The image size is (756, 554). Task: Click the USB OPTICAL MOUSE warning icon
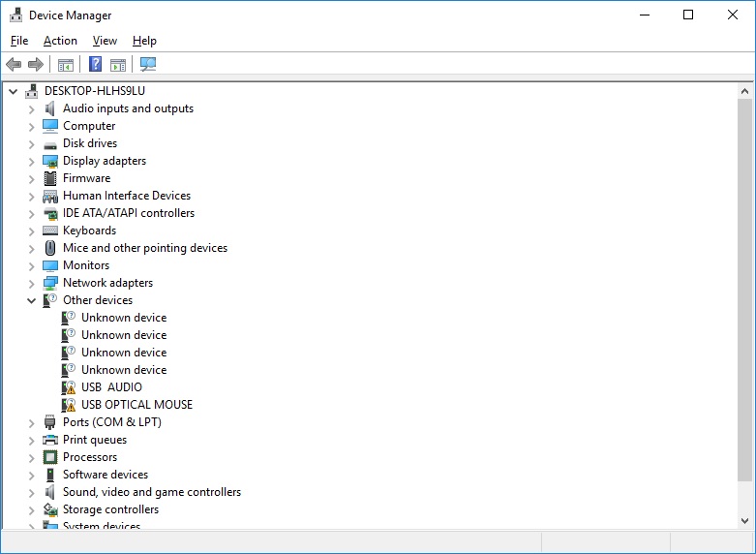tap(69, 405)
